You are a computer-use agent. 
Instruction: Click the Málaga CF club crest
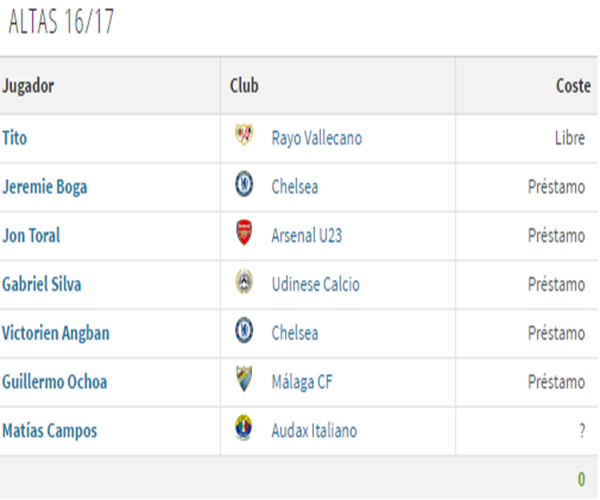point(244,379)
